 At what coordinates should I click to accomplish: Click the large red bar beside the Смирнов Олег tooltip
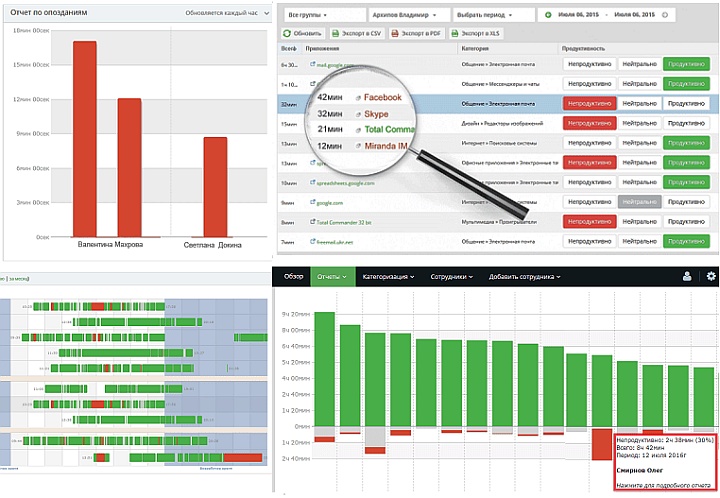coord(602,444)
